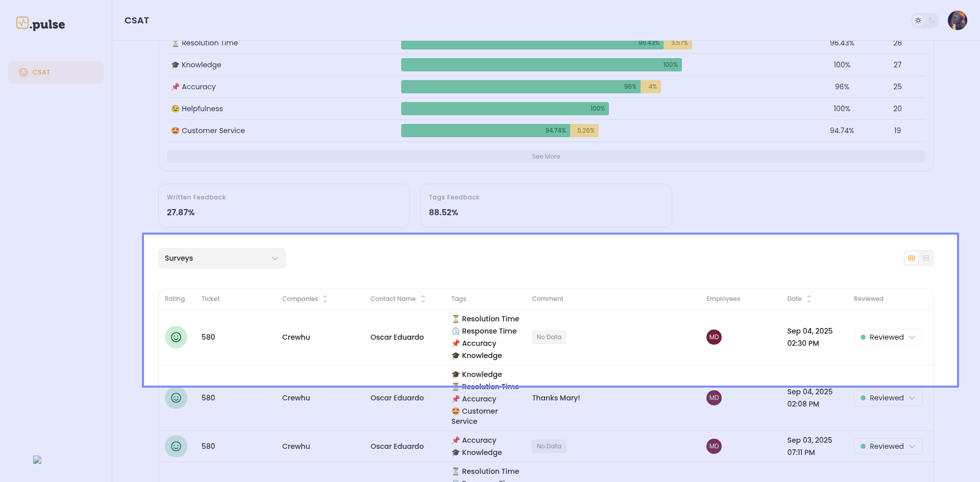Click the MD employee avatar beside Thanks Mary!

point(714,398)
